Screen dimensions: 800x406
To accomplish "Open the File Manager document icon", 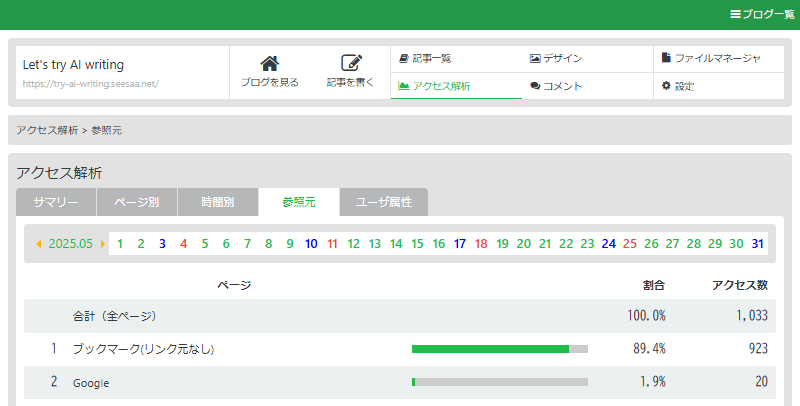I will pyautogui.click(x=666, y=58).
